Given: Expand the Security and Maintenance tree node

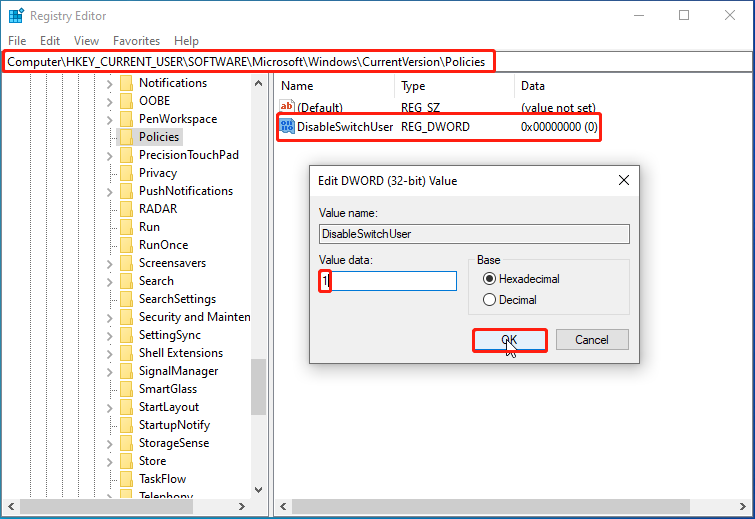Looking at the screenshot, I should click(x=109, y=318).
